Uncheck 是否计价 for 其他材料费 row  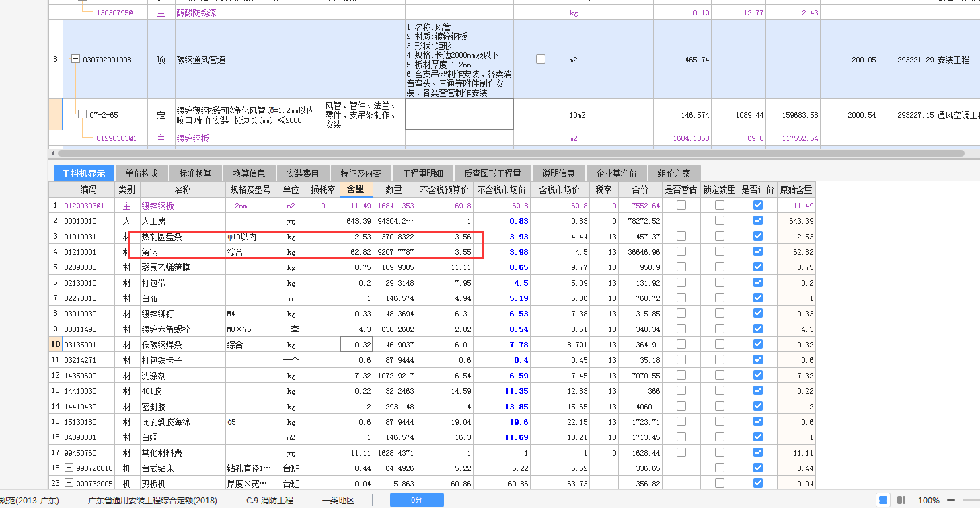(x=758, y=452)
